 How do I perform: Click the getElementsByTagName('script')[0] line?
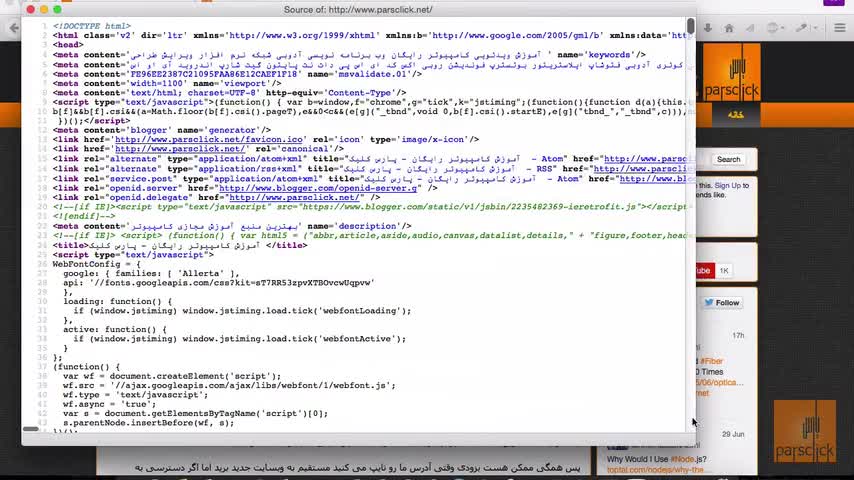click(x=196, y=414)
